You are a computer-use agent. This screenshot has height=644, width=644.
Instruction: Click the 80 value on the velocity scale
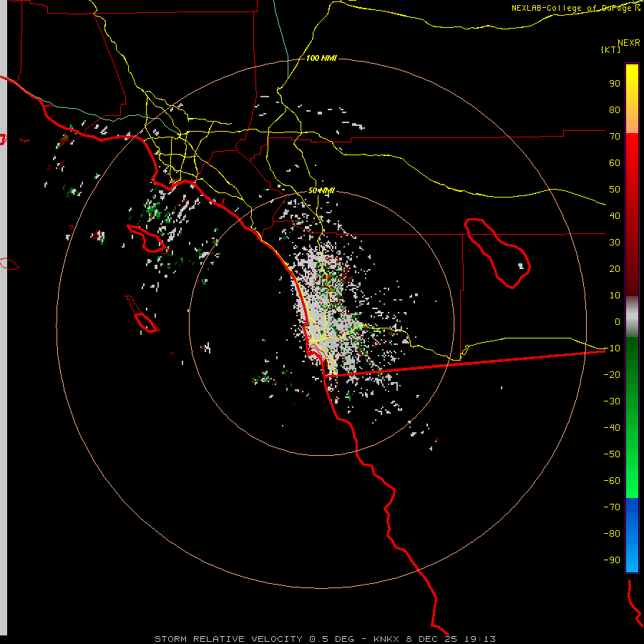tap(615, 110)
